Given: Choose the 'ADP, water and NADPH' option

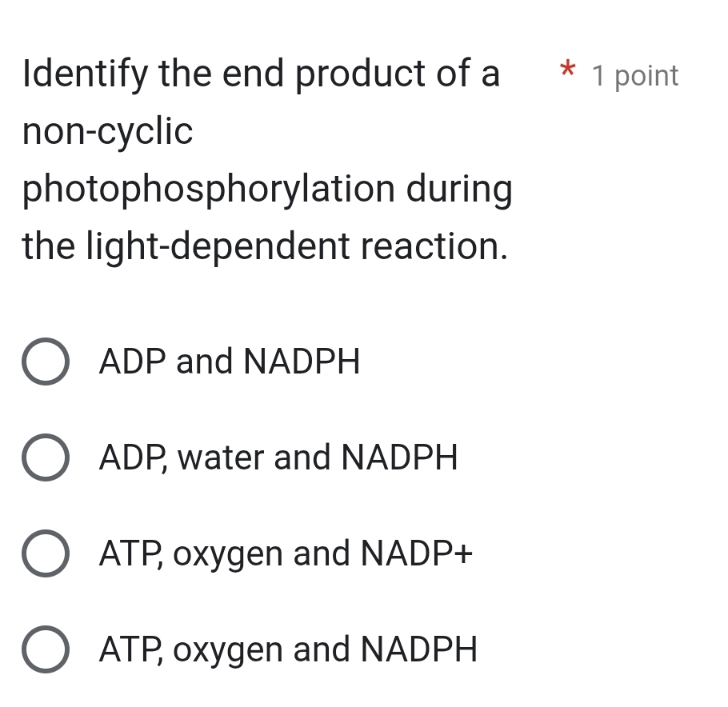Looking at the screenshot, I should 46,458.
